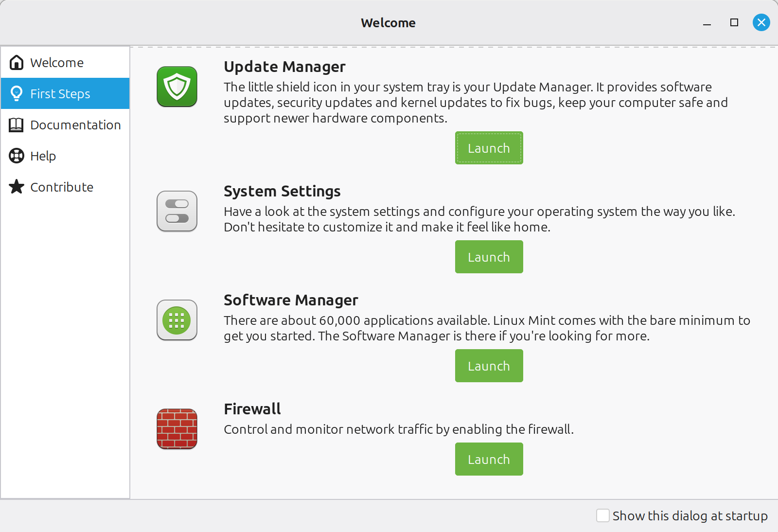
Task: Click the open book Documentation icon
Action: [17, 124]
